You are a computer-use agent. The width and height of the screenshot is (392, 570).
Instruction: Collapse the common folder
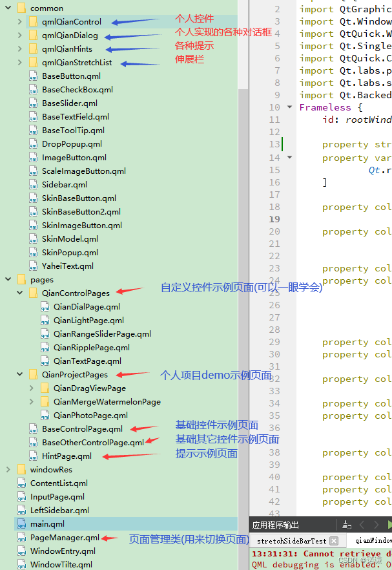click(8, 8)
